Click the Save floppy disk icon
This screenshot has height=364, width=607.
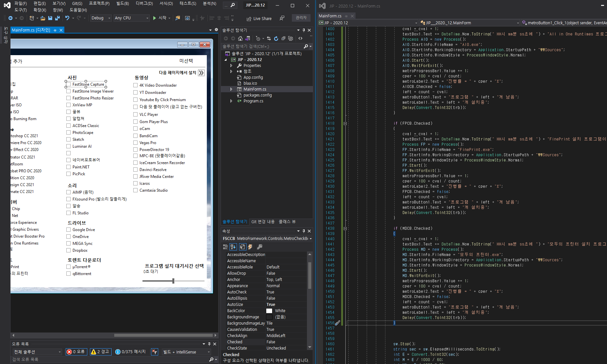point(50,18)
